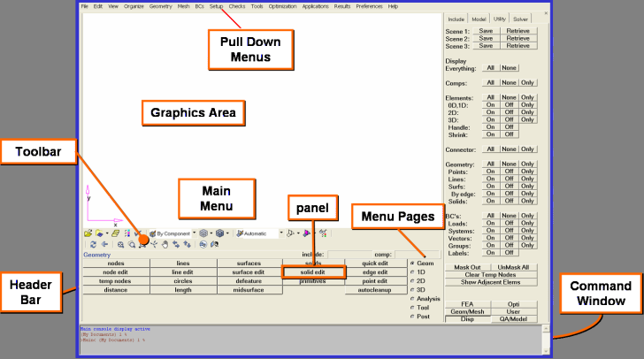Switch to the Solver tab

coord(521,18)
